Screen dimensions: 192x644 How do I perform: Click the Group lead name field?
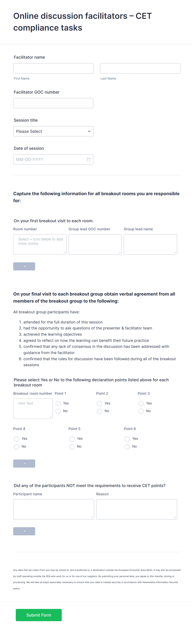click(x=150, y=244)
